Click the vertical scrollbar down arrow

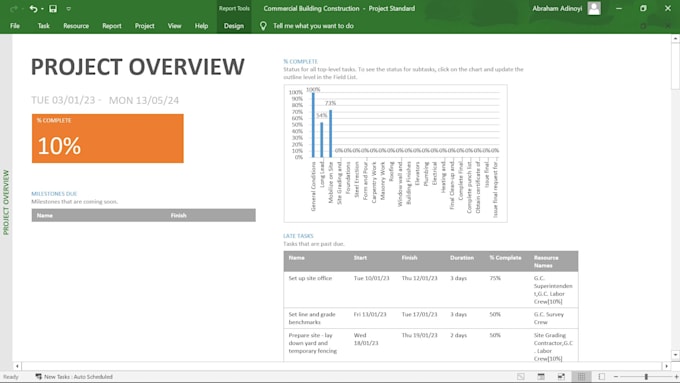coord(675,355)
